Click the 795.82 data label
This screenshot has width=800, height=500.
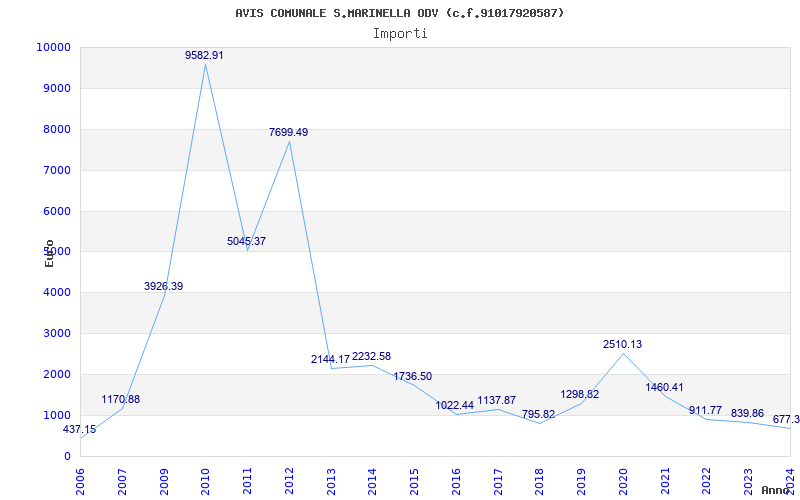click(539, 414)
